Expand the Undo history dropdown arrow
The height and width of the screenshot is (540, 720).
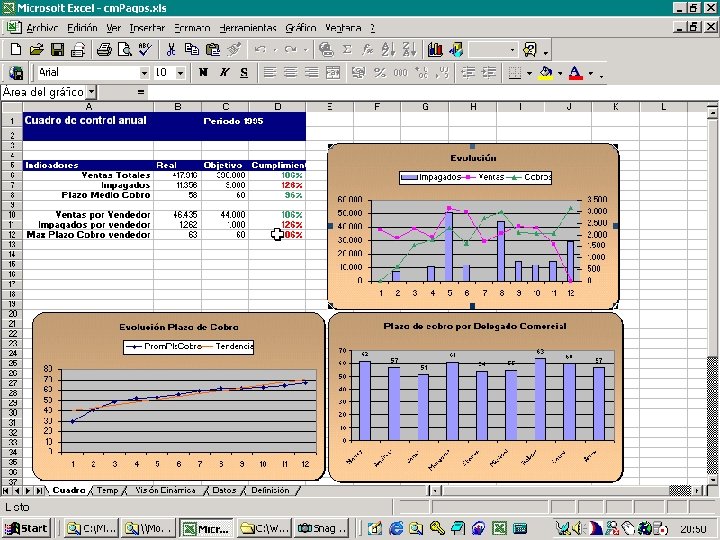tap(275, 50)
